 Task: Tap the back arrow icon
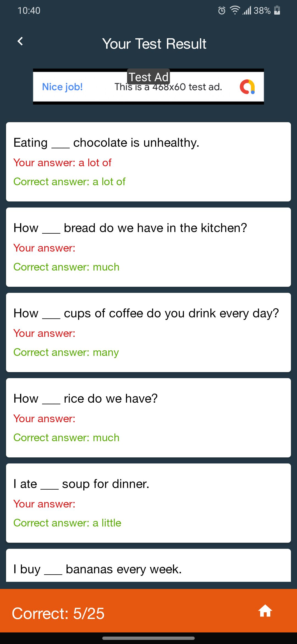[20, 41]
